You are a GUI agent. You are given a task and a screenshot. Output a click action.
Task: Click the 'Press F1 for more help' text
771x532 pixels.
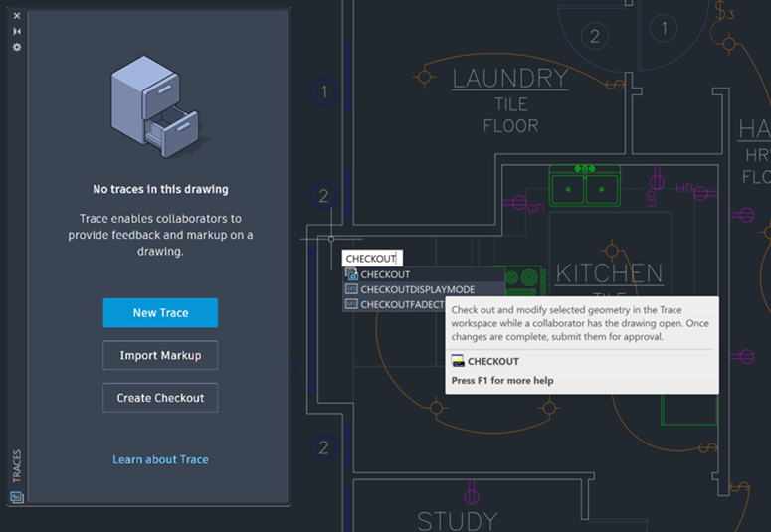[x=502, y=381]
